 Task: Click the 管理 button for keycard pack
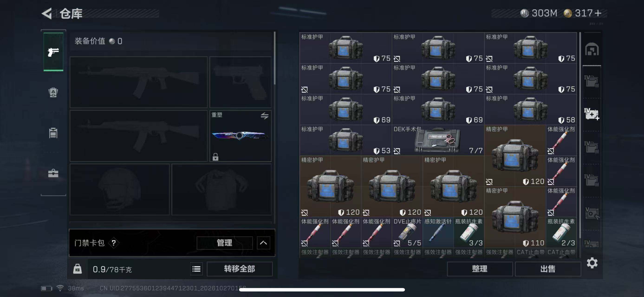click(224, 242)
